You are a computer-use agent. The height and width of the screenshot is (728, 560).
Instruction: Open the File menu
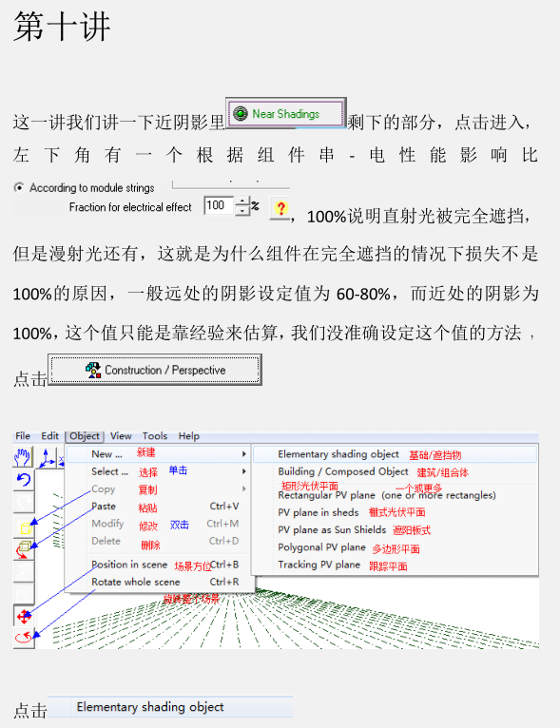[23, 436]
